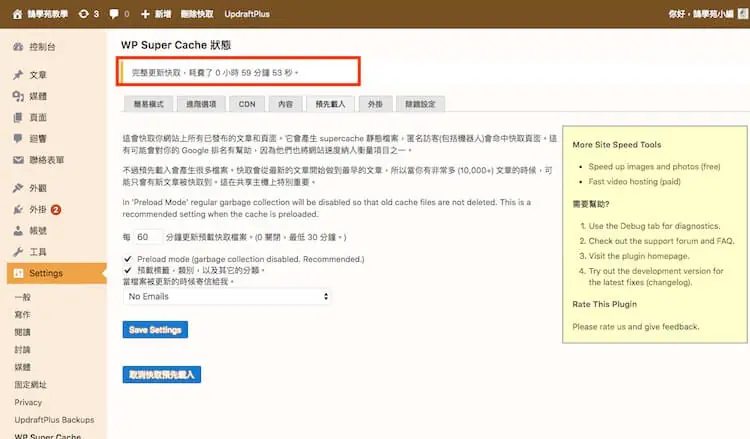The width and height of the screenshot is (750, 439).
Task: Open the site home icon in admin bar
Action: (17, 14)
